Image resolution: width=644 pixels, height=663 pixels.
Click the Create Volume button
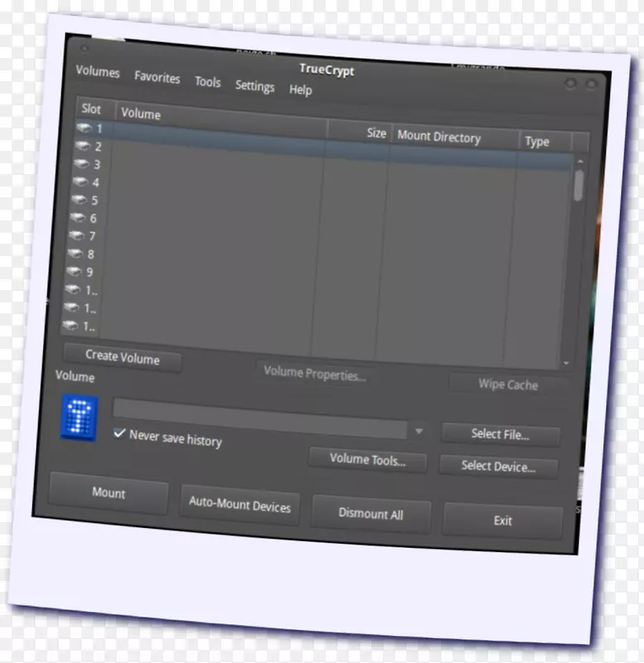123,357
